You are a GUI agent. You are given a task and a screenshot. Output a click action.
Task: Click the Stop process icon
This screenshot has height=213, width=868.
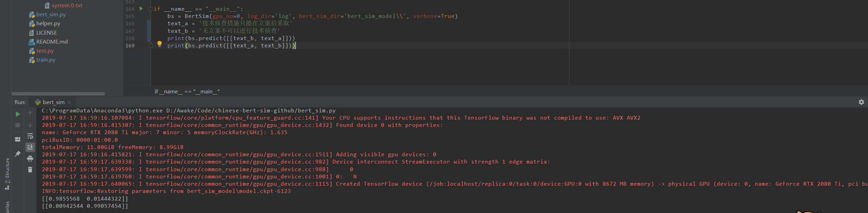pos(17,125)
